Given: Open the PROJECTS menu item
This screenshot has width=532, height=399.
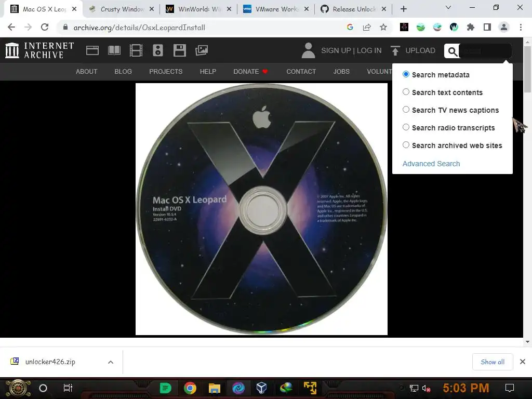Looking at the screenshot, I should 166,72.
